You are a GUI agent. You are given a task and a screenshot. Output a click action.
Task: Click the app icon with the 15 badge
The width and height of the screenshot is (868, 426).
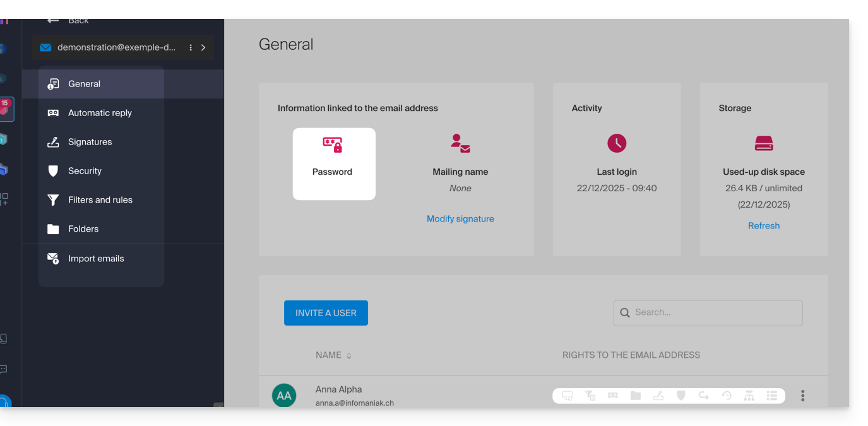[x=6, y=109]
